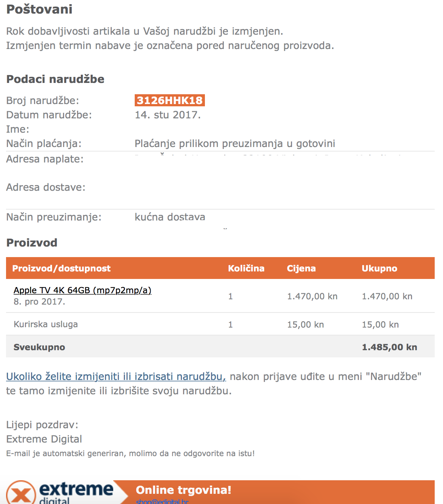Click the 'Cijena' column header

coord(301,268)
